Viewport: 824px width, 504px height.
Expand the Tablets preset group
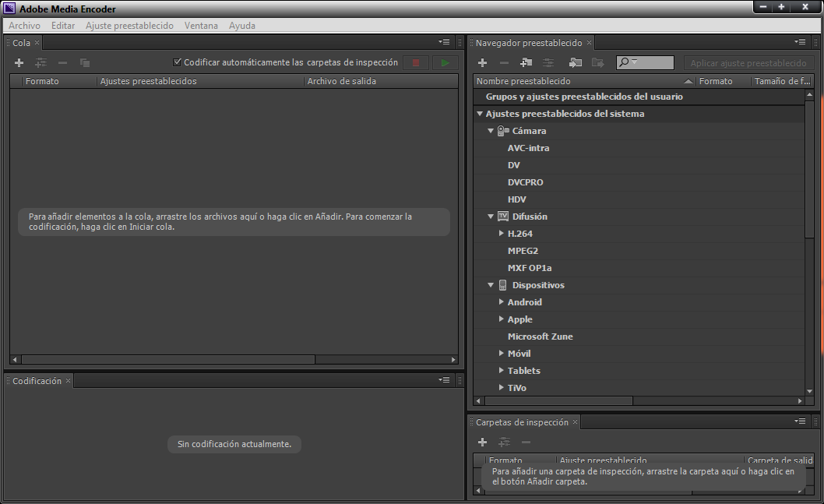[x=502, y=371]
